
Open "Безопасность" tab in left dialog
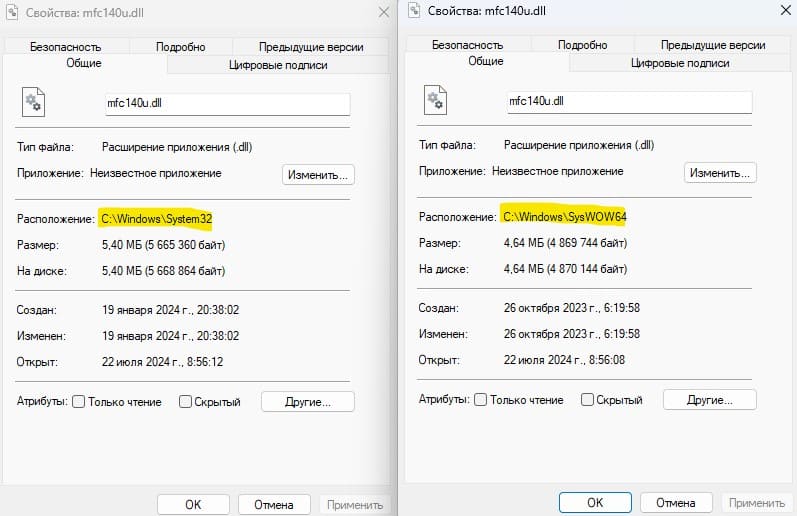click(x=66, y=47)
